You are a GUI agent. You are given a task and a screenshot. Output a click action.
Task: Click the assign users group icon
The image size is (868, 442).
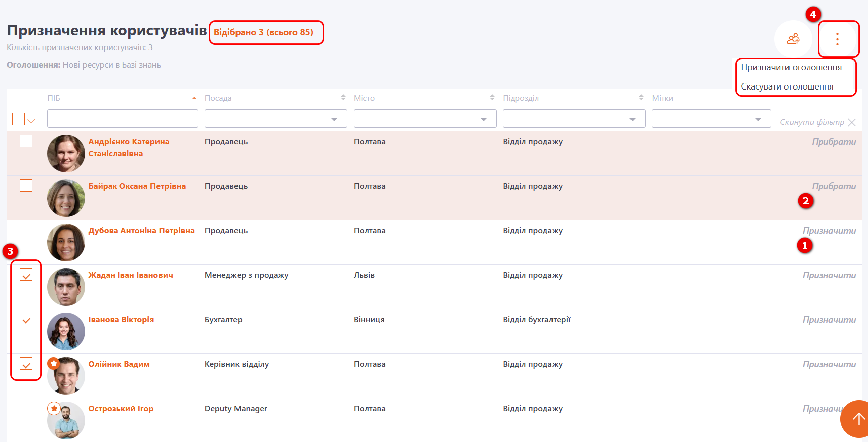click(793, 39)
